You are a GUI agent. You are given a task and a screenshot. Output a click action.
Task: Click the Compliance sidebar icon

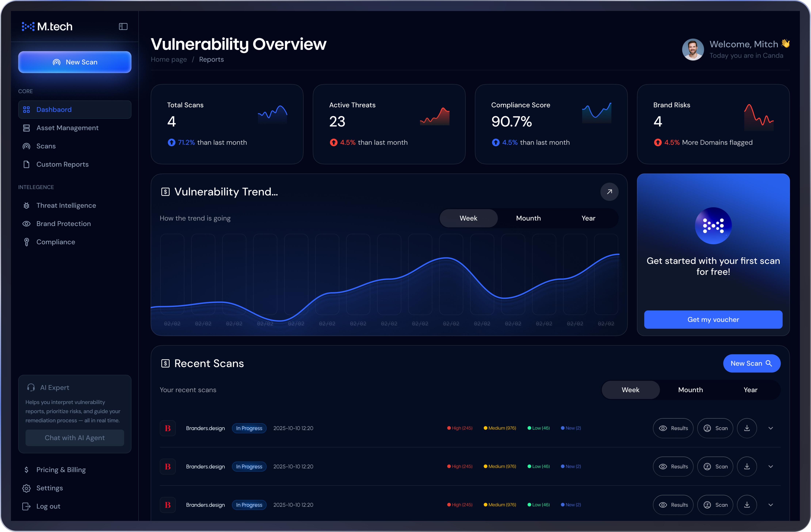pos(26,242)
